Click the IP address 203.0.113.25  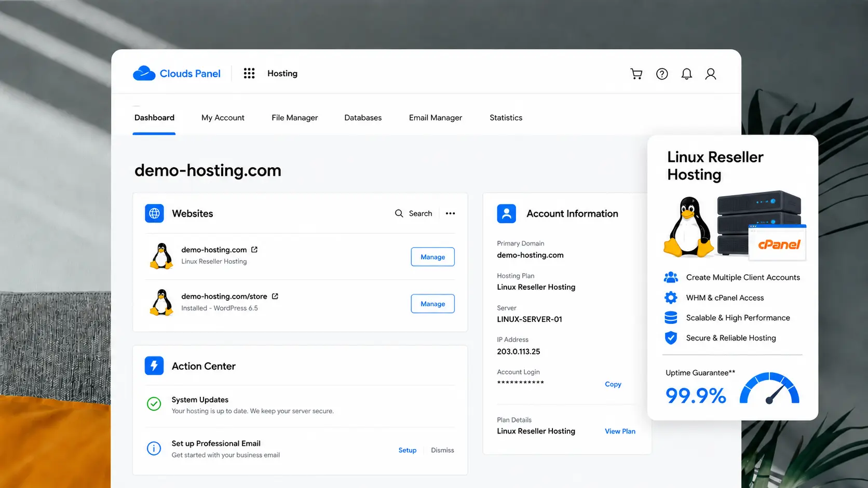point(518,351)
